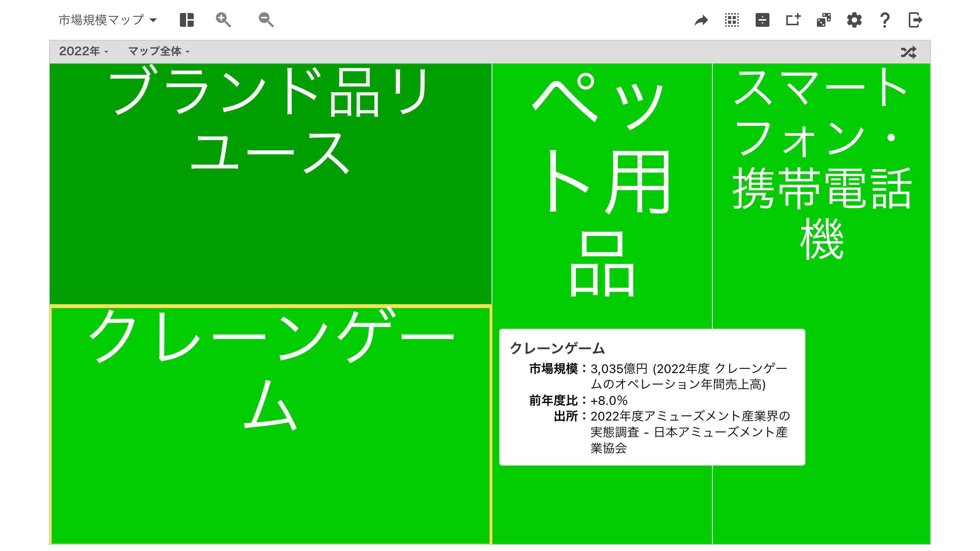980x551 pixels.
Task: Click the dice random icon
Action: 824,20
